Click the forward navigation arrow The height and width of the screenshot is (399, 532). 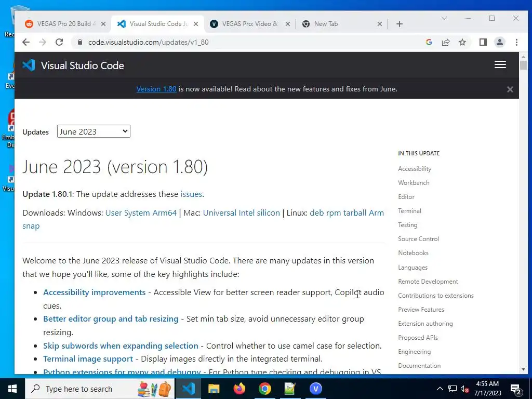43,42
